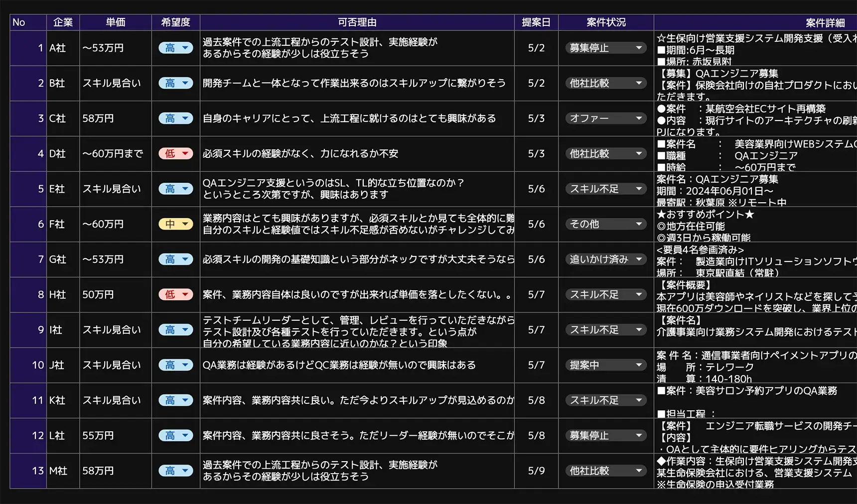Viewport: 857px width, 504px height.
Task: Select the 55万円 price cell for L社
Action: [116, 436]
